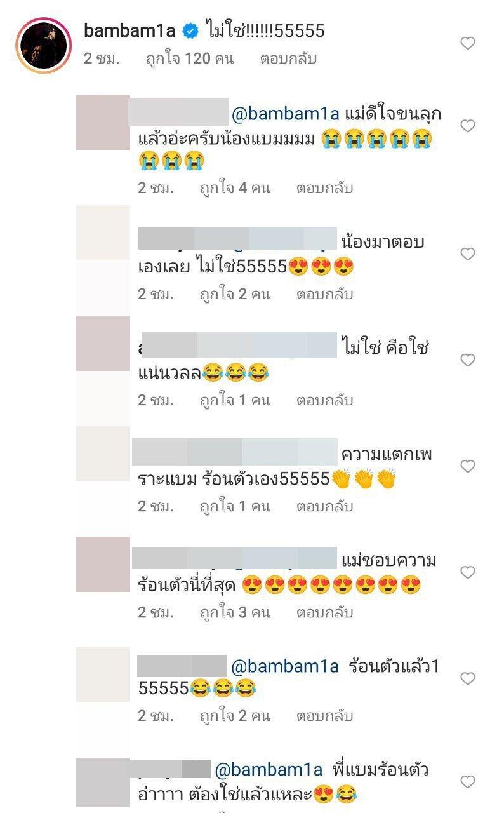This screenshot has width=504, height=813.
Task: Like the ความแตกเพราะแบม comment
Action: pos(467,467)
